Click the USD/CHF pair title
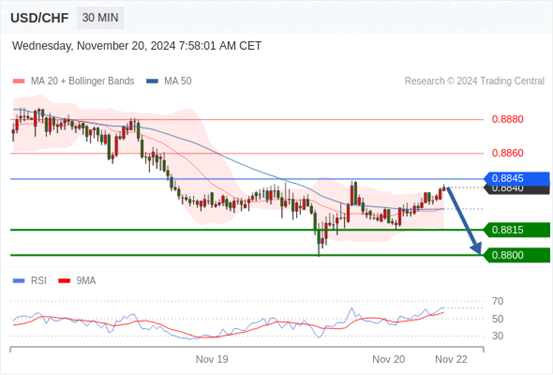Image resolution: width=553 pixels, height=375 pixels. 40,18
